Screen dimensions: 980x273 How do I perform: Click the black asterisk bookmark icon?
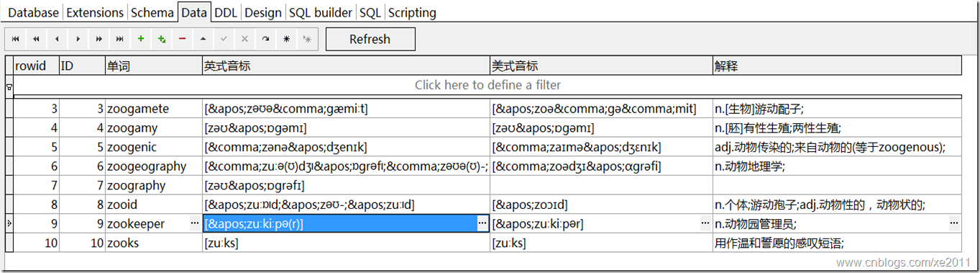287,39
